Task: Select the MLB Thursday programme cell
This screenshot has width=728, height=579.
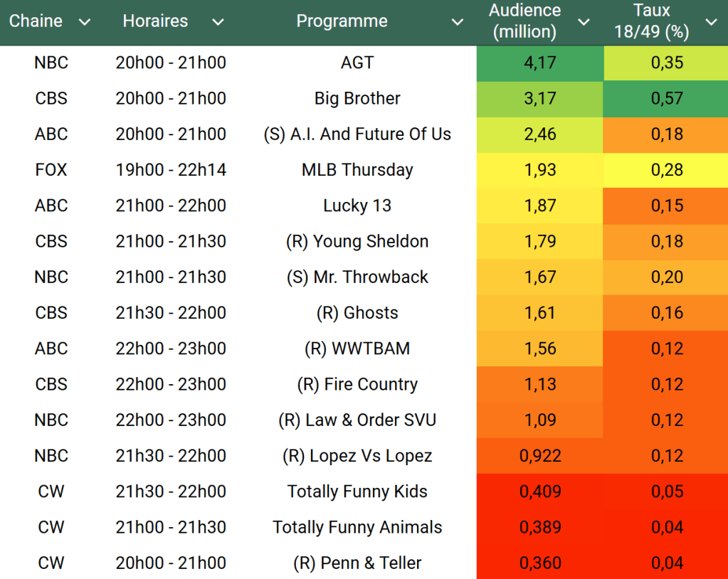Action: 357,170
